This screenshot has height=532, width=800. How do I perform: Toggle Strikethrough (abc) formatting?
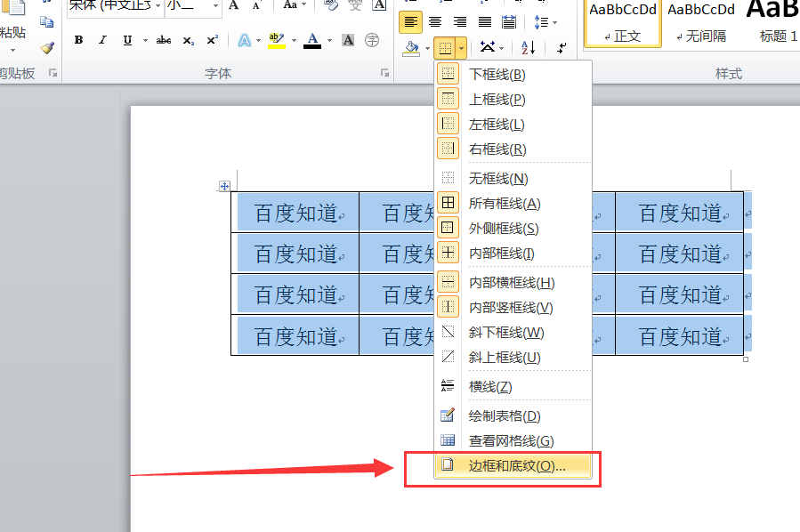tap(163, 40)
